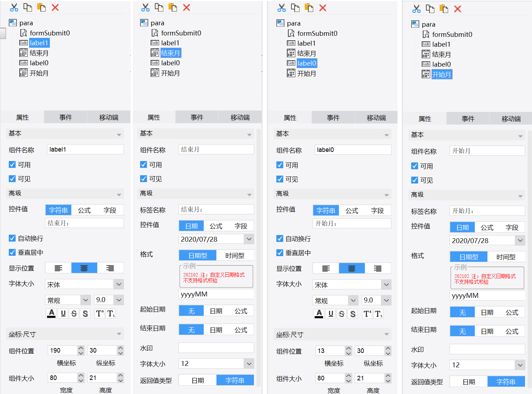Viewport: 532px width, 394px height.
Task: Open 2020/07/28 date dropdown in 结束月 panel
Action: pyautogui.click(x=249, y=239)
